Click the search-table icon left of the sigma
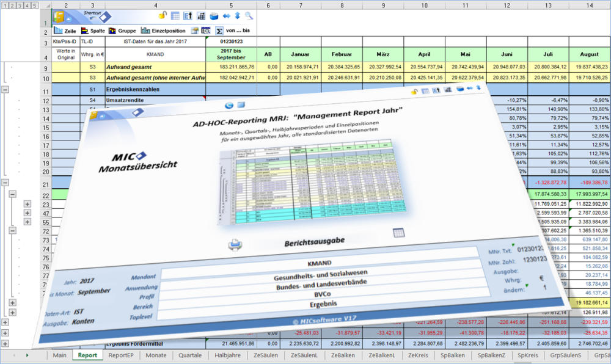 (x=206, y=31)
